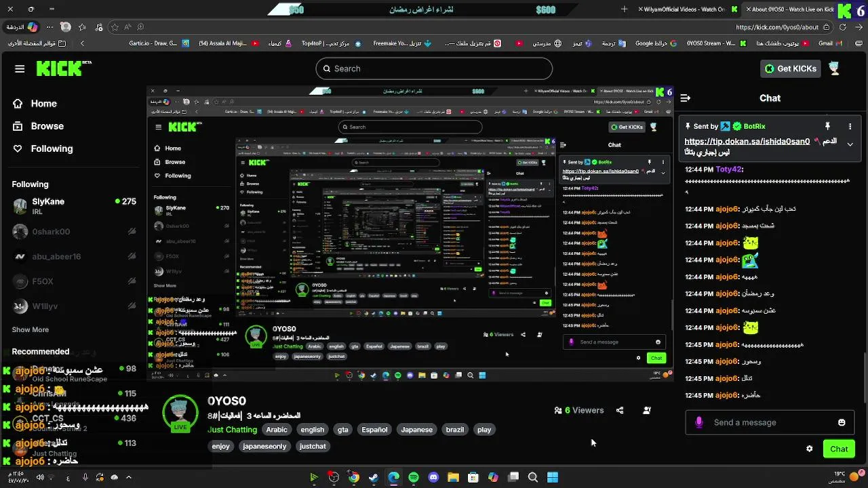Image resolution: width=868 pixels, height=488 pixels.
Task: Open a new browser tab
Action: point(625,9)
